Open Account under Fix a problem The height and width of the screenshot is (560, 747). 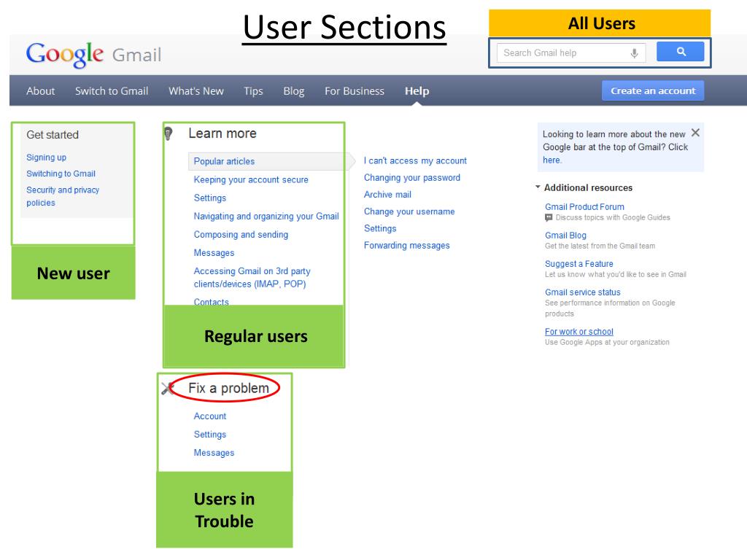209,416
